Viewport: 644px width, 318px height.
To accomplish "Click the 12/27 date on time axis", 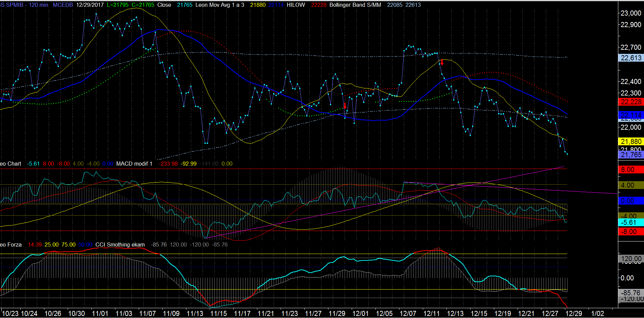I will pos(550,314).
